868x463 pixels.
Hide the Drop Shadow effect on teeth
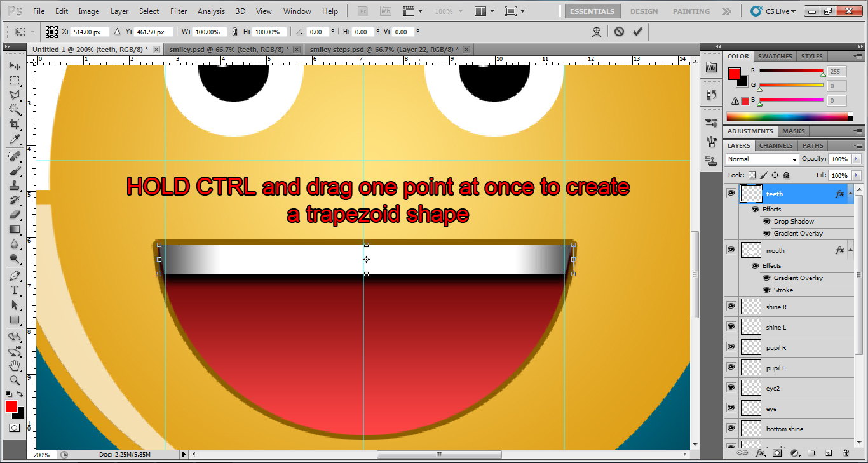pos(766,221)
